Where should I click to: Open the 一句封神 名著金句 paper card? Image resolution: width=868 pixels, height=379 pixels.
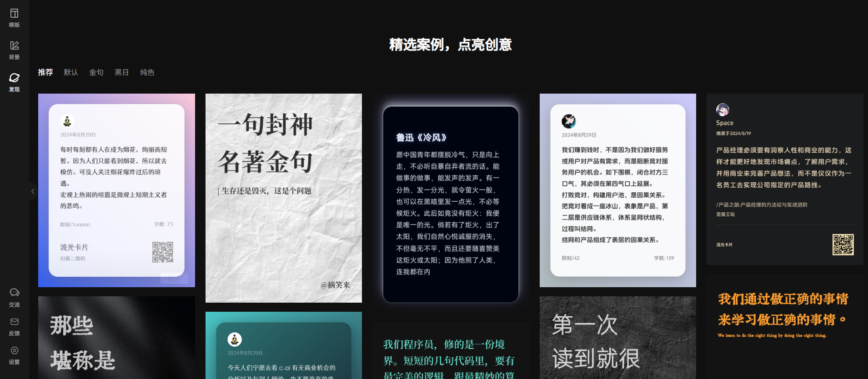coord(284,198)
